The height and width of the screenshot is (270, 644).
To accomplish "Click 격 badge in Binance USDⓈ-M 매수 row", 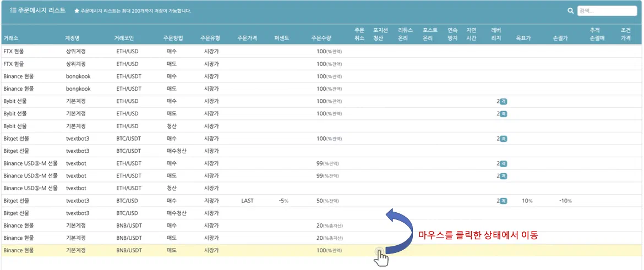I will 504,164.
